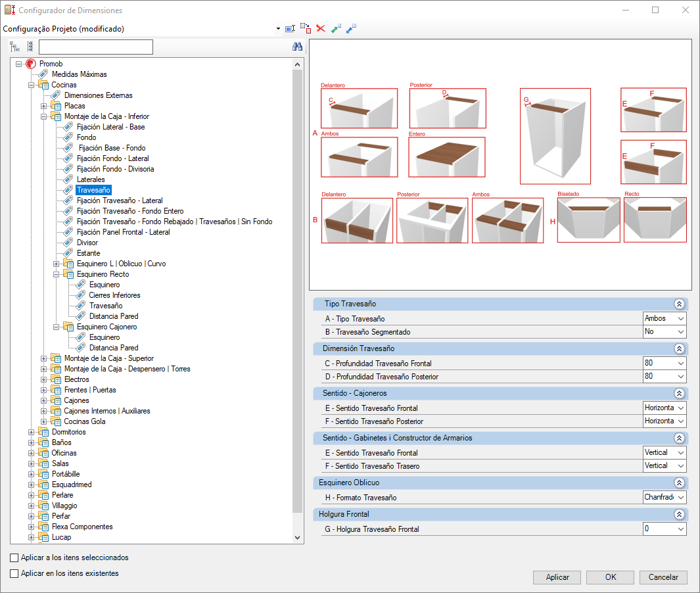700x593 pixels.
Task: Click the folder icon beside Cocinas
Action: tap(43, 85)
